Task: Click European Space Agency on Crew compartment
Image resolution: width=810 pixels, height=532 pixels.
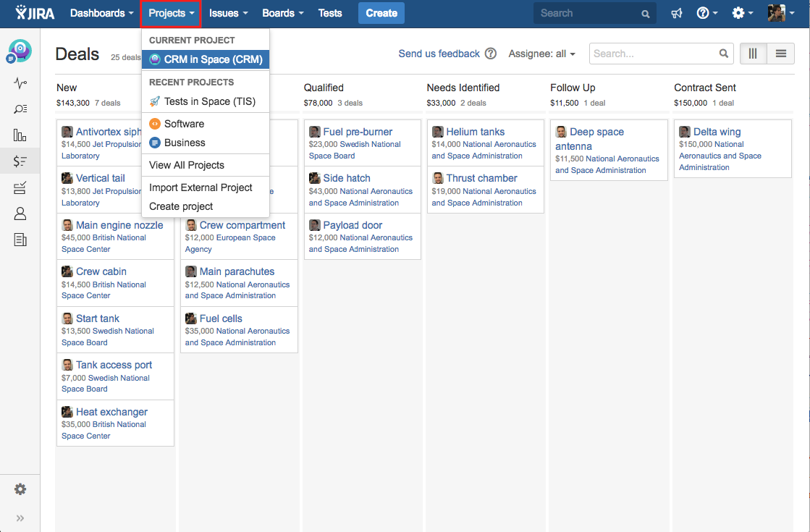Action: pos(230,243)
